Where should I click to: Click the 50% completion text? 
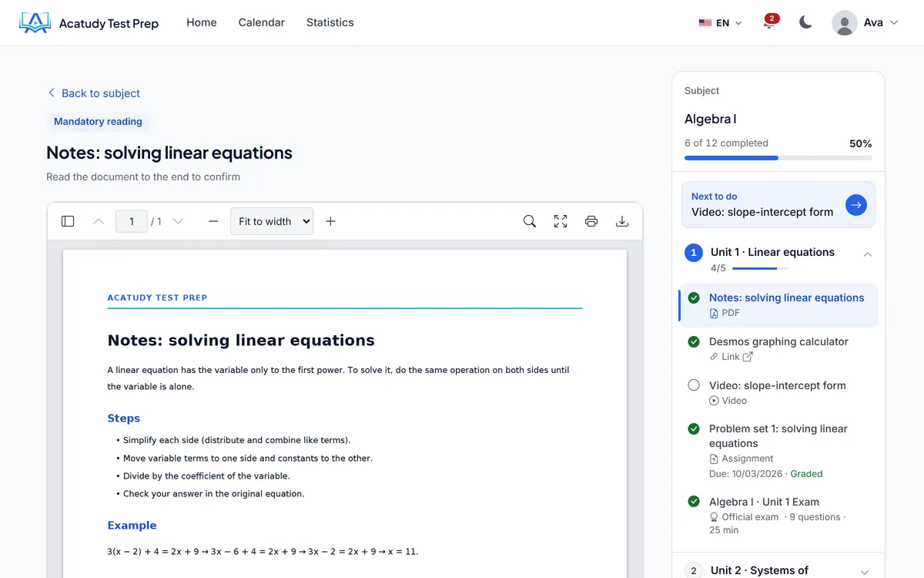click(861, 143)
